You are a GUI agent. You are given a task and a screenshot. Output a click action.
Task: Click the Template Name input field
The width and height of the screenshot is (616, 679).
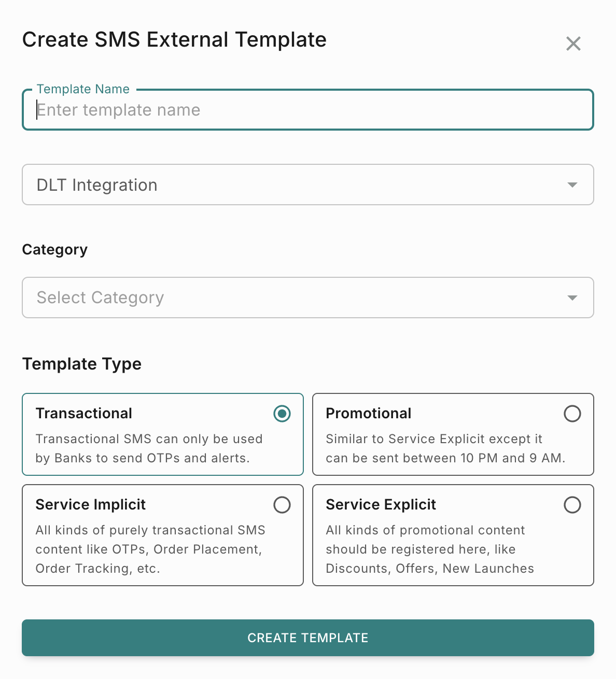pyautogui.click(x=307, y=110)
